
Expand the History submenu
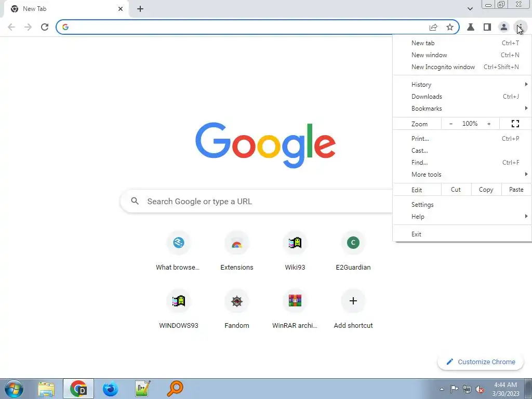[x=462, y=85]
